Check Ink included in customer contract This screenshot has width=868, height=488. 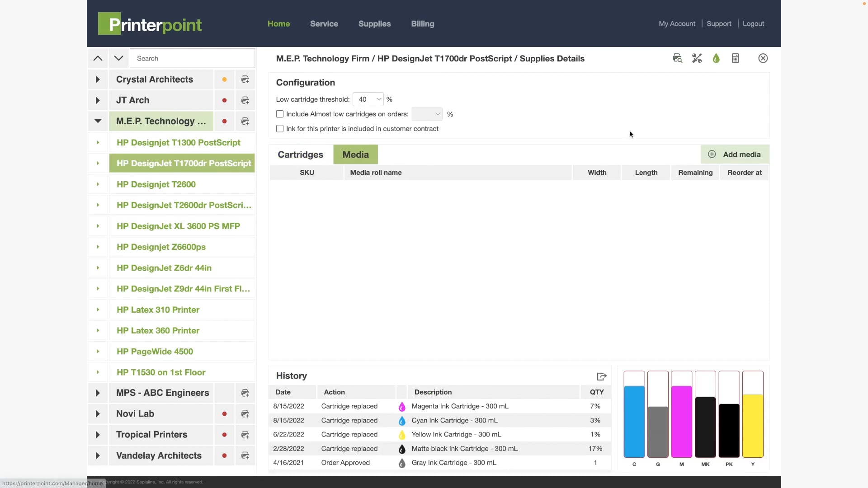pos(280,129)
